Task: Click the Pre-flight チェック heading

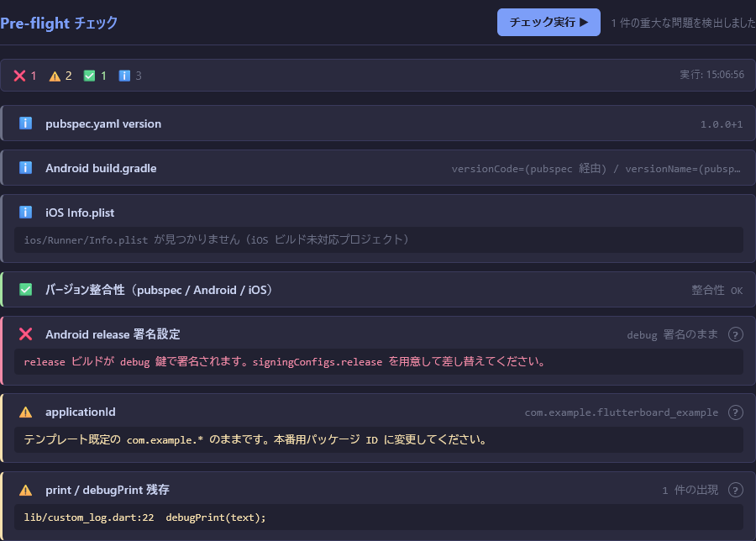Action: (59, 24)
